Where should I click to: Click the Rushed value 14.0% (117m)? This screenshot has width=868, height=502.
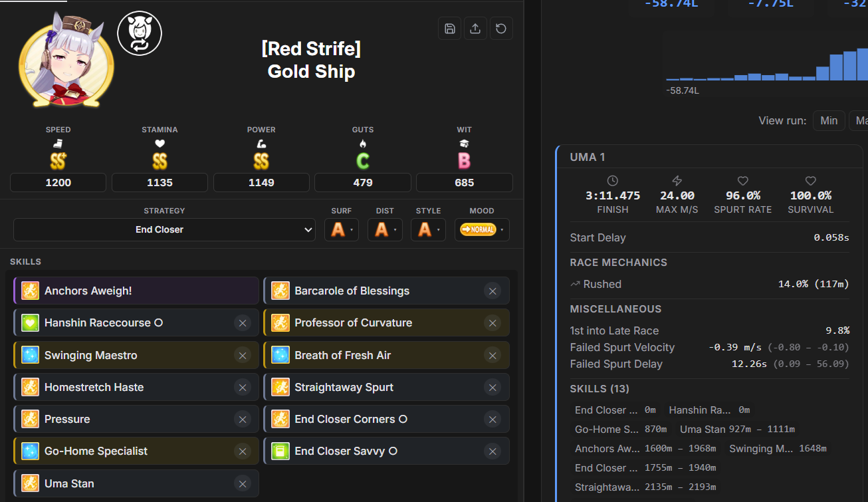(814, 284)
